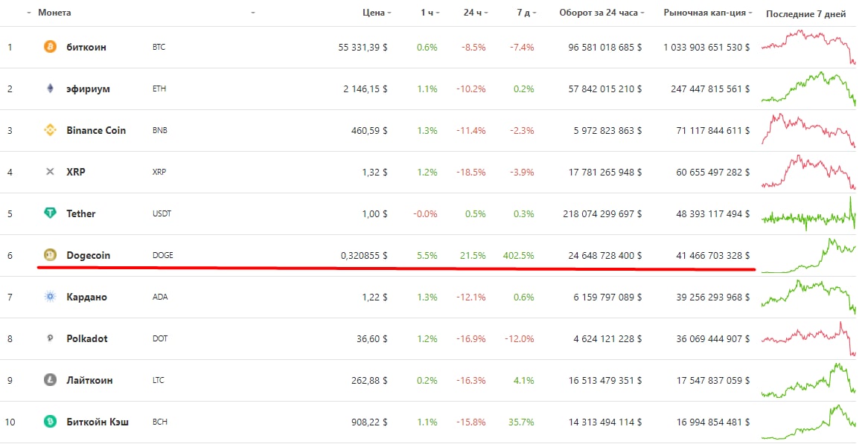
Task: Click the LTC ticker symbol
Action: pos(159,381)
